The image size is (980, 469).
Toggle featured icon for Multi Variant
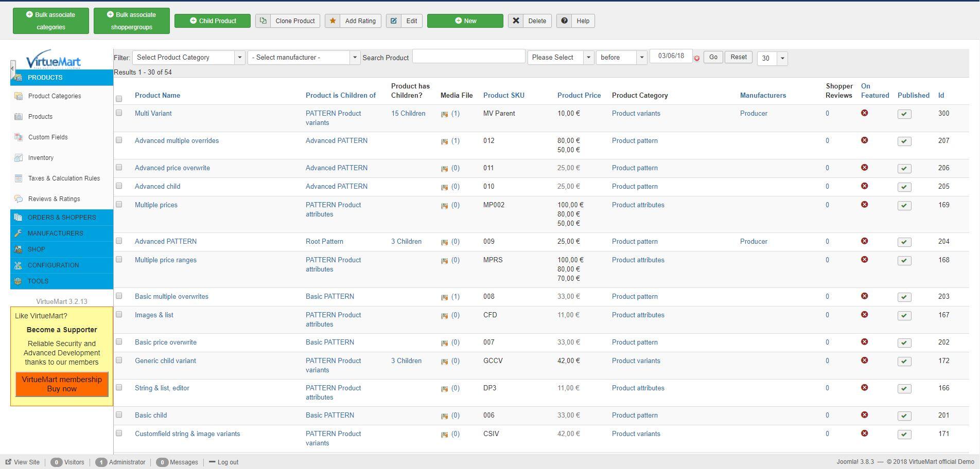click(x=865, y=113)
